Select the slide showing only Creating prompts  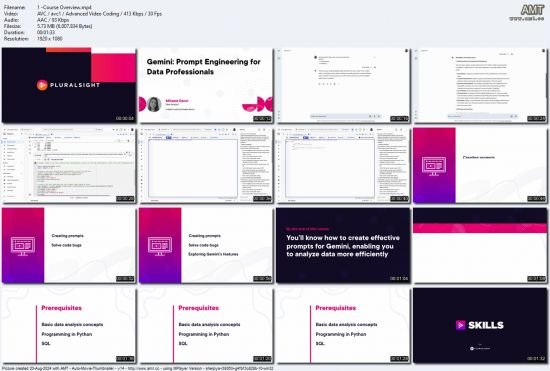(x=480, y=165)
